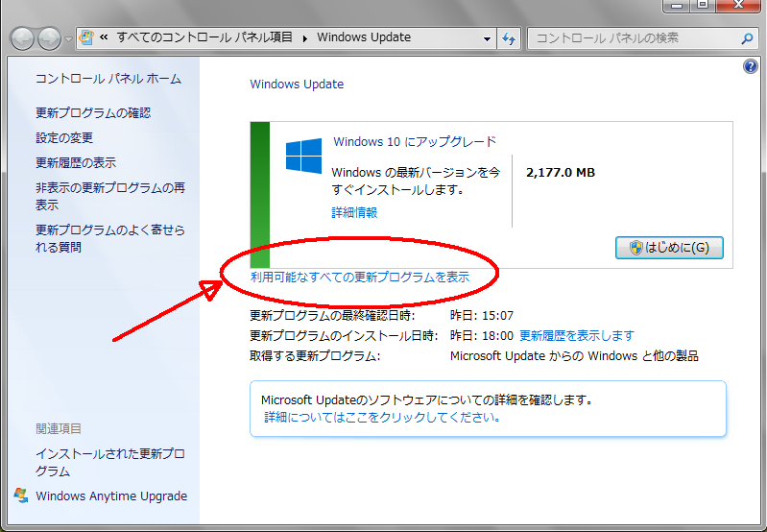Select すべてのコントロール パネル項目 breadcrumb
The height and width of the screenshot is (532, 767).
[205, 37]
